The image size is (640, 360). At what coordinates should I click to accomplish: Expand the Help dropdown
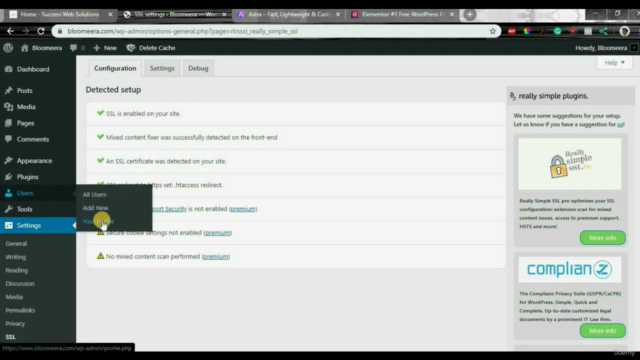[615, 62]
